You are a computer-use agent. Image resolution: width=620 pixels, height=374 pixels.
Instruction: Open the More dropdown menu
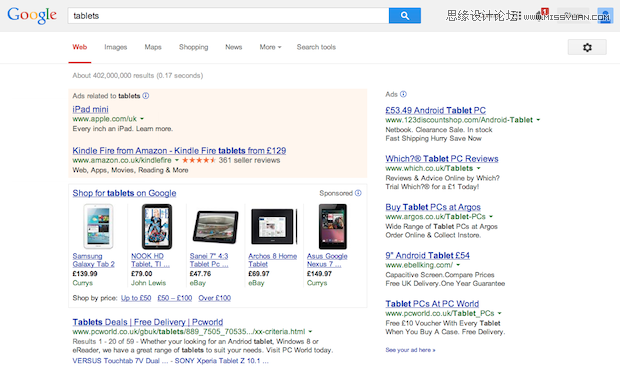(270, 47)
